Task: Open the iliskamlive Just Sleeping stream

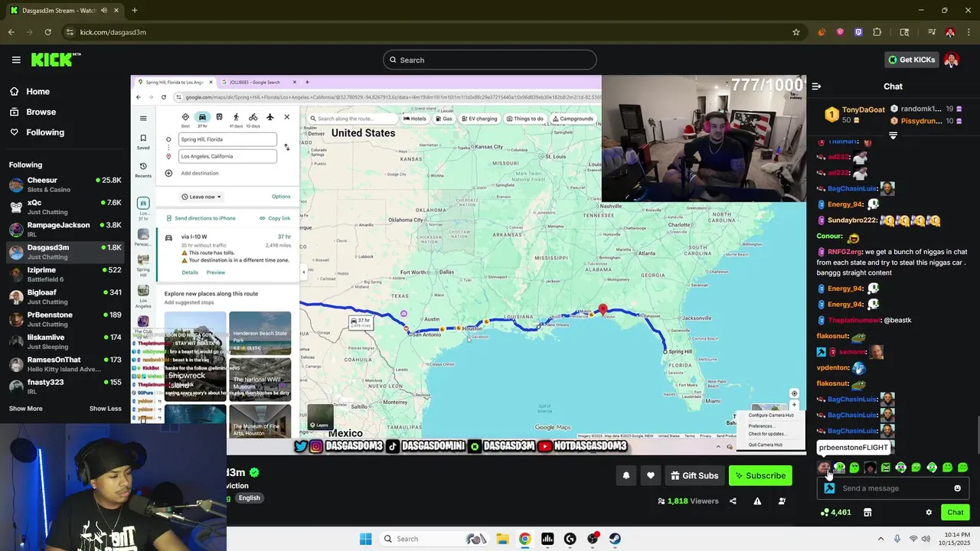Action: (x=65, y=341)
